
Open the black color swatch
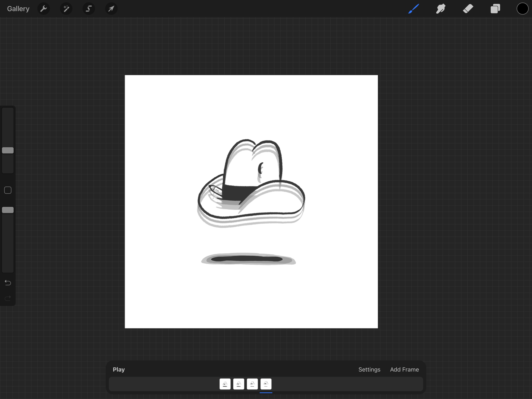(522, 9)
